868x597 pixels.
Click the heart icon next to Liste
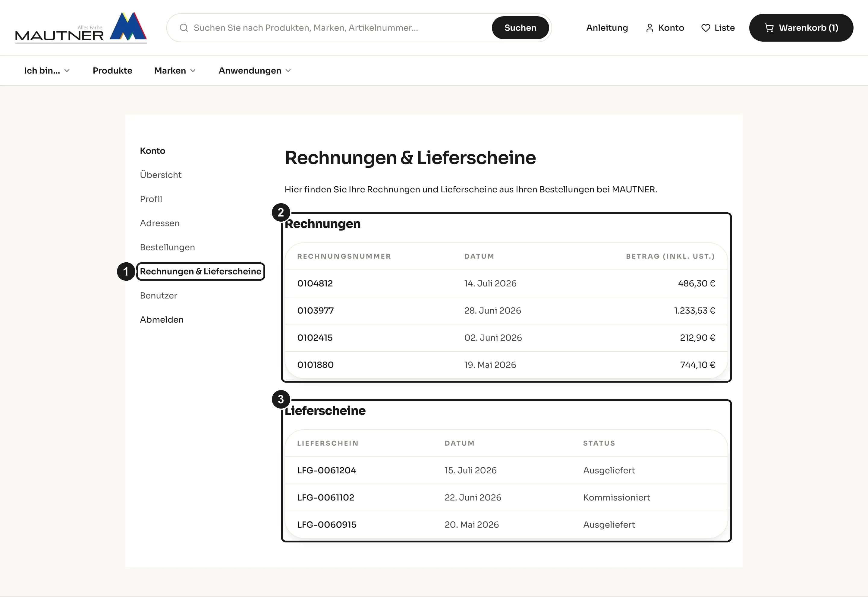(705, 28)
